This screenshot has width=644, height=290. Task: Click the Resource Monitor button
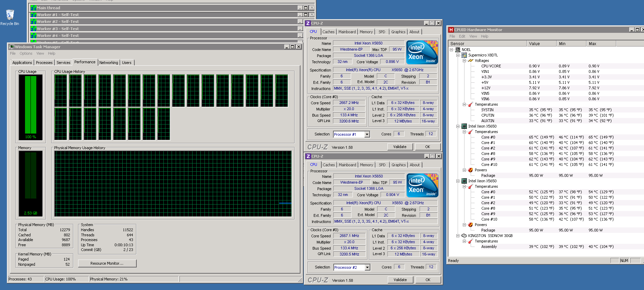(x=107, y=263)
